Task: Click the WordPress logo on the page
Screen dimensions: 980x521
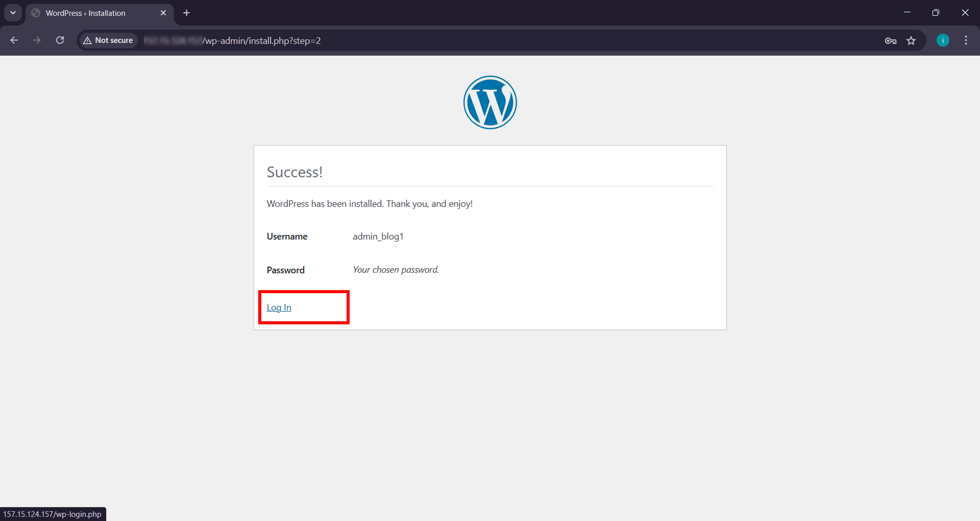Action: [x=489, y=102]
